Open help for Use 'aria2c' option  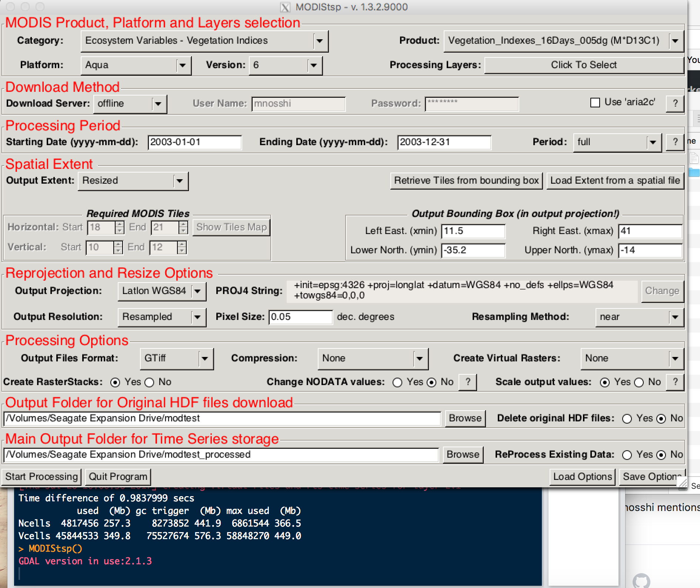[x=675, y=103]
